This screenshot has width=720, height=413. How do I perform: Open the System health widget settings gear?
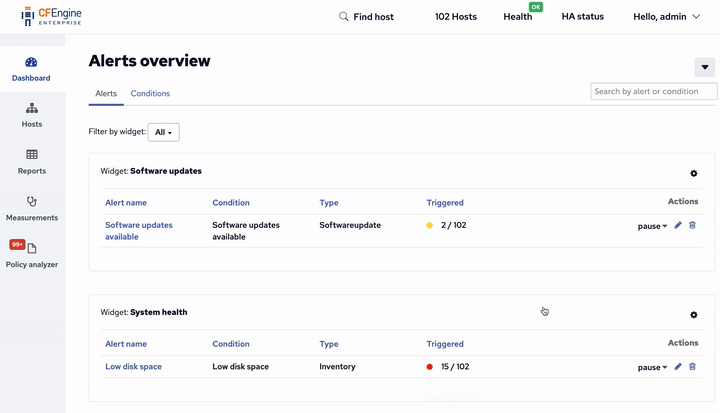click(694, 315)
